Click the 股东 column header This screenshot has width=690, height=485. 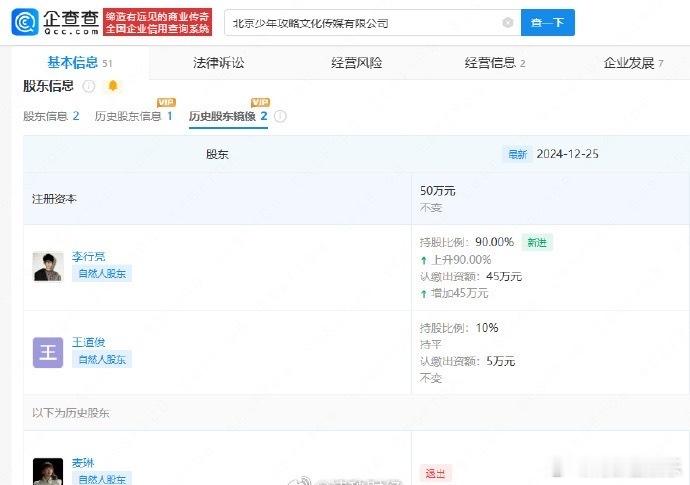tap(217, 154)
